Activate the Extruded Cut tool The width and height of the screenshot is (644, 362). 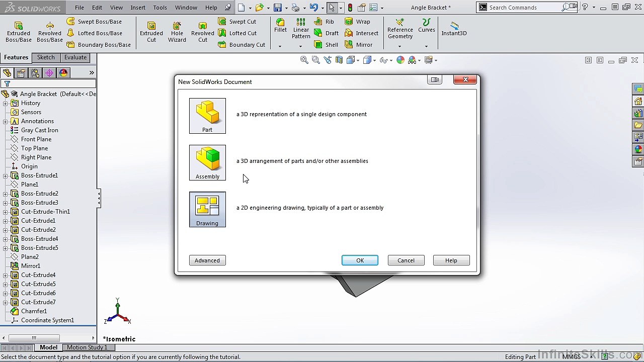[x=151, y=32]
